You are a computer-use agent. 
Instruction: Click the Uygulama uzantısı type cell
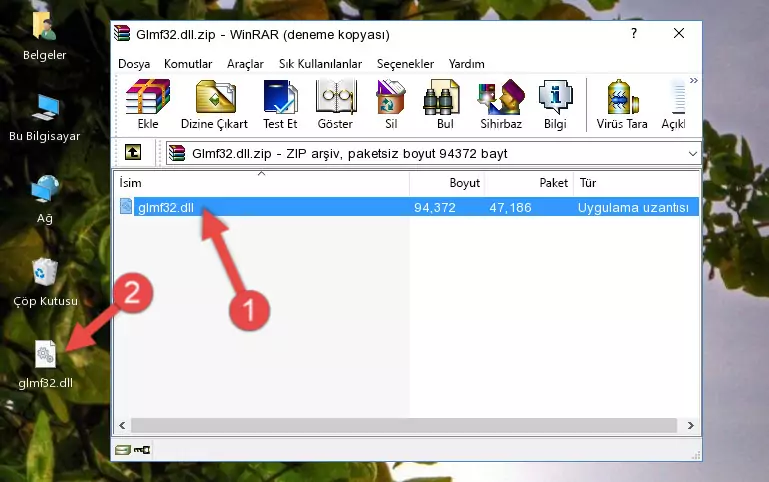pyautogui.click(x=633, y=207)
